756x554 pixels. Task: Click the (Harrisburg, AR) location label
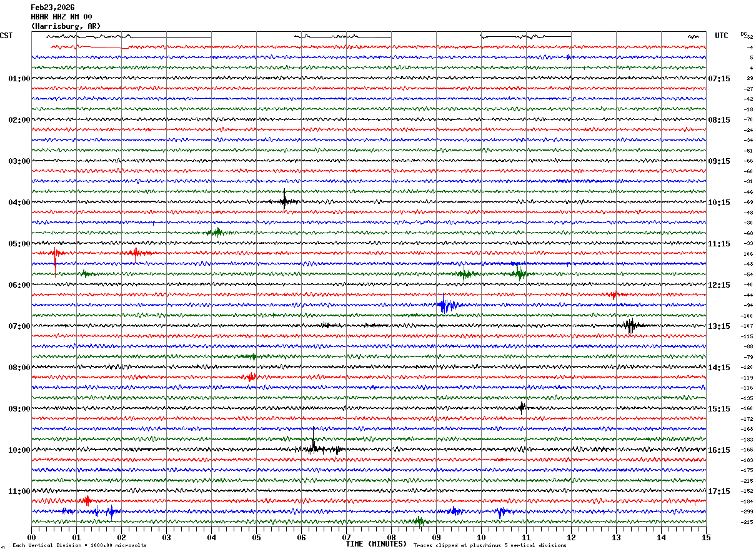[66, 26]
